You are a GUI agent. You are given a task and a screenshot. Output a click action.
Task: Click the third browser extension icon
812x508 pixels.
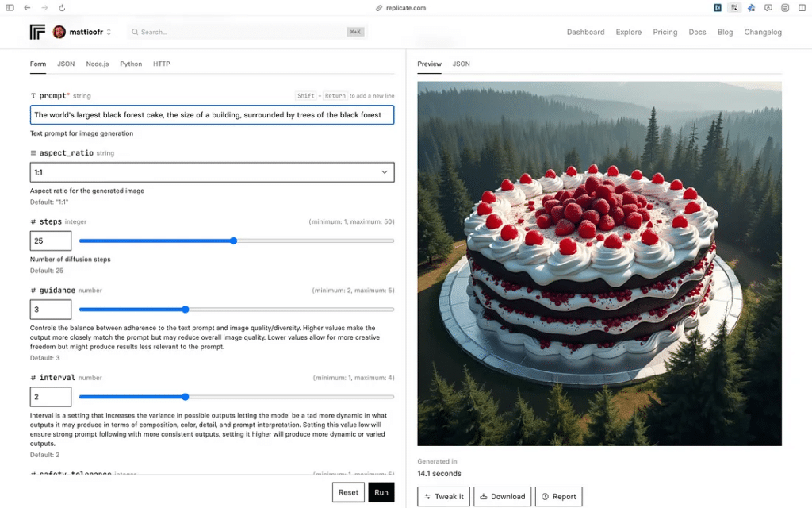point(752,8)
